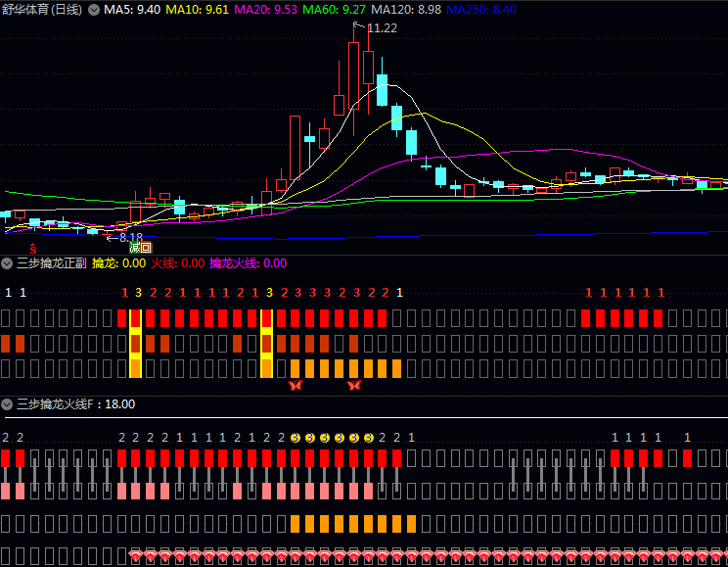This screenshot has height=567, width=728.
Task: Click the 三步擒龙火线F indicator name
Action: [x=57, y=403]
